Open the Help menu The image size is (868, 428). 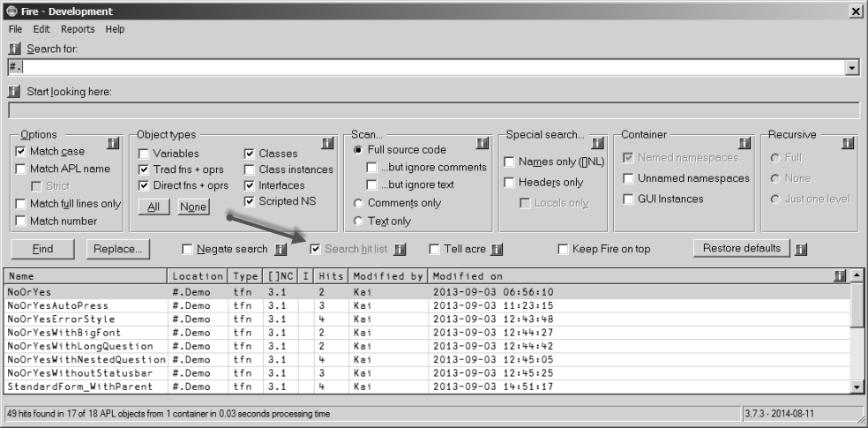(x=116, y=29)
